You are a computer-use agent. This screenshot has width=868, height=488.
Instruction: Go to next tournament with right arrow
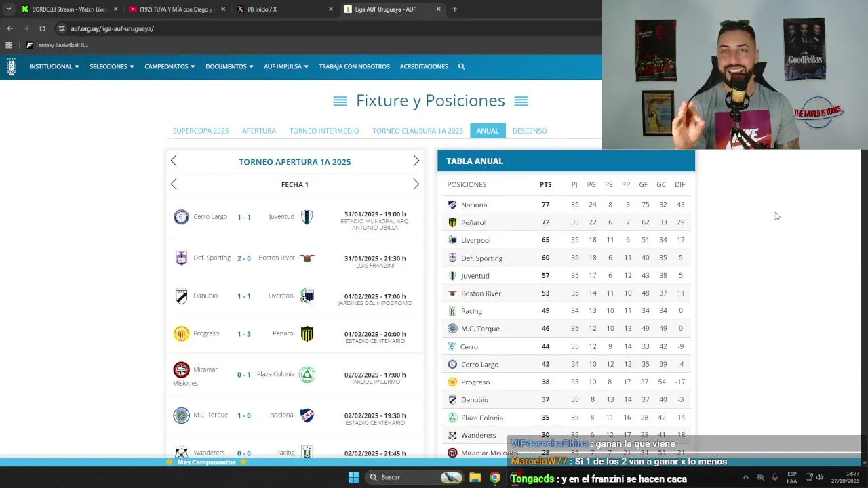416,161
